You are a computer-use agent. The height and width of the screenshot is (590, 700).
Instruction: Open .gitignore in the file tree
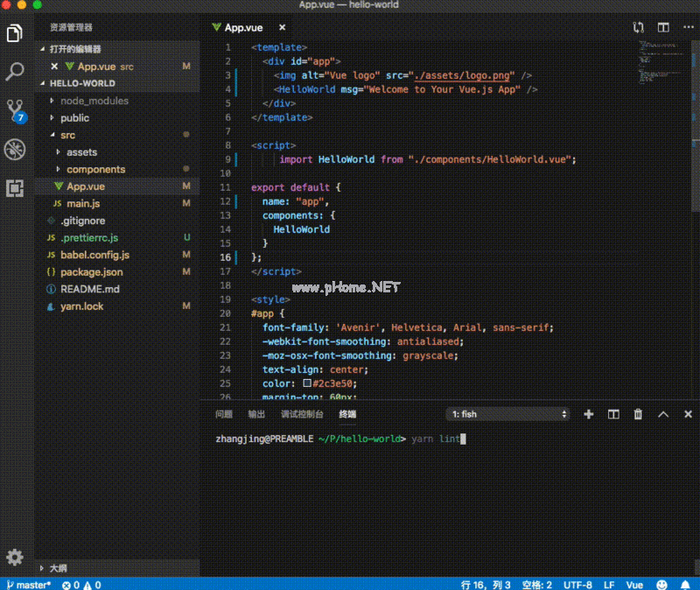(117, 221)
